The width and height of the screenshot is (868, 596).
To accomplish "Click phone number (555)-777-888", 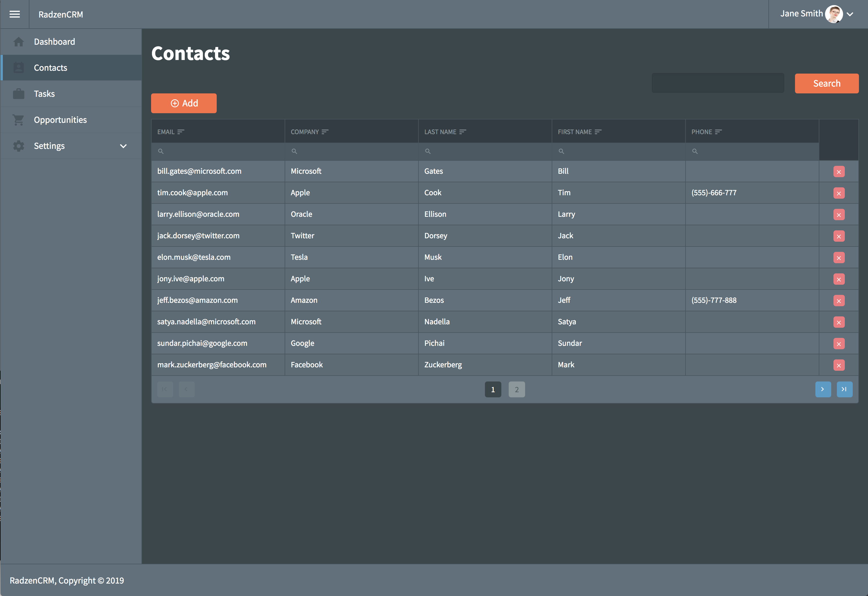I will (714, 301).
